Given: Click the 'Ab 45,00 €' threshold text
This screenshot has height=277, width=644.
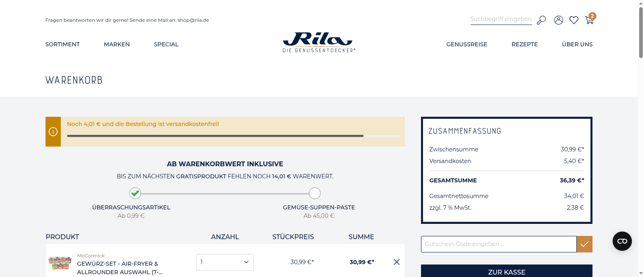Looking at the screenshot, I should tap(319, 216).
